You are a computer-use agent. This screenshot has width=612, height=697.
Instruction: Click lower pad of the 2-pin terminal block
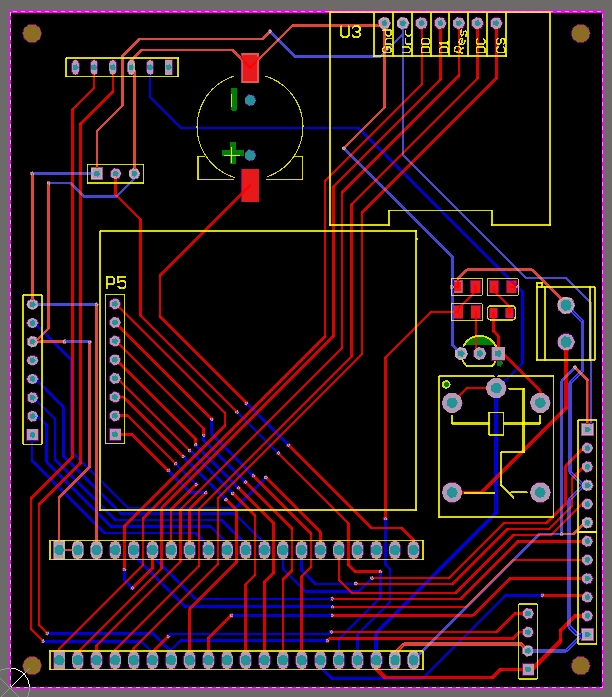pos(566,342)
